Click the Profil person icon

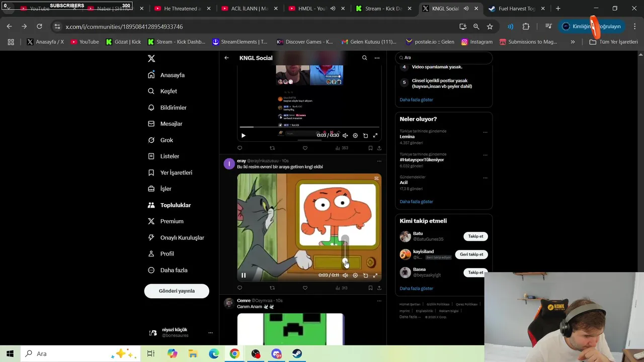click(x=151, y=254)
